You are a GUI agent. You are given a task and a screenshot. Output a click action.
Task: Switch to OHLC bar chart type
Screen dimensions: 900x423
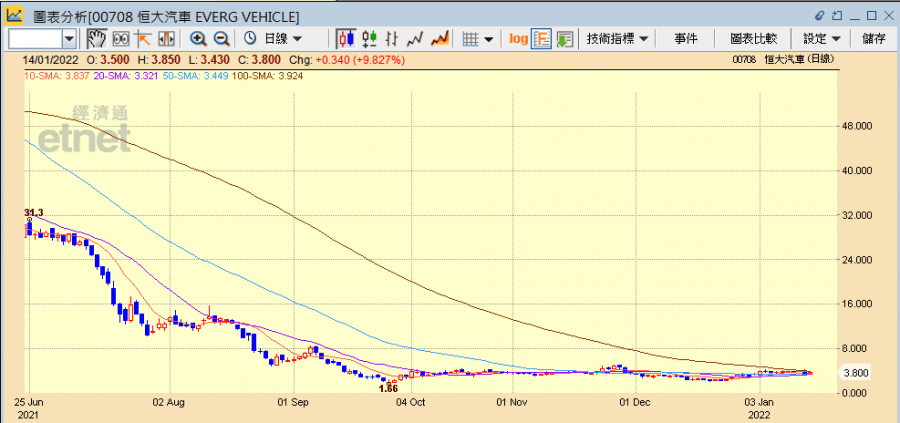tap(393, 38)
